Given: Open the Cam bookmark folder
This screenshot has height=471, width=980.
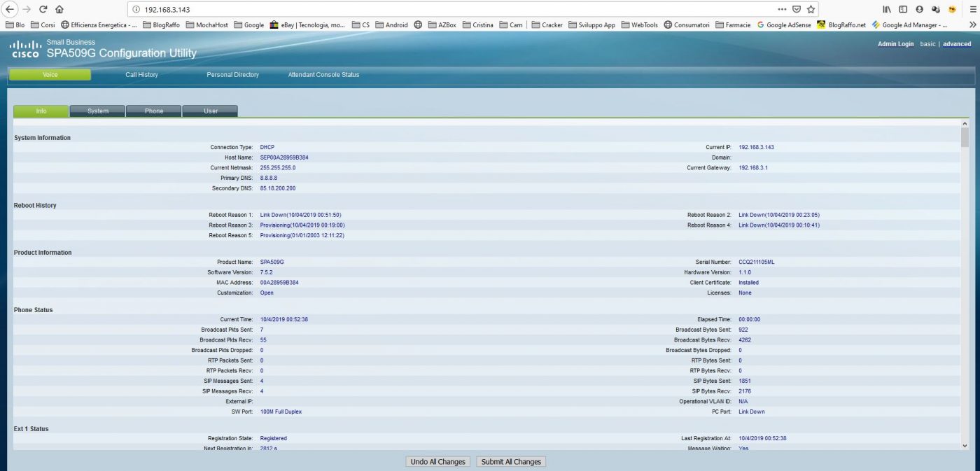Looking at the screenshot, I should pos(510,25).
